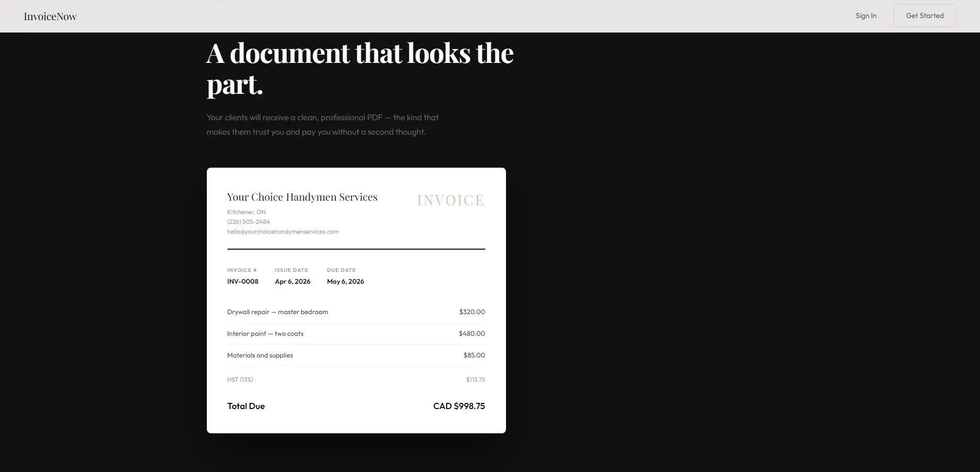Select the due date May 6, 2026
The width and height of the screenshot is (980, 472).
(346, 282)
